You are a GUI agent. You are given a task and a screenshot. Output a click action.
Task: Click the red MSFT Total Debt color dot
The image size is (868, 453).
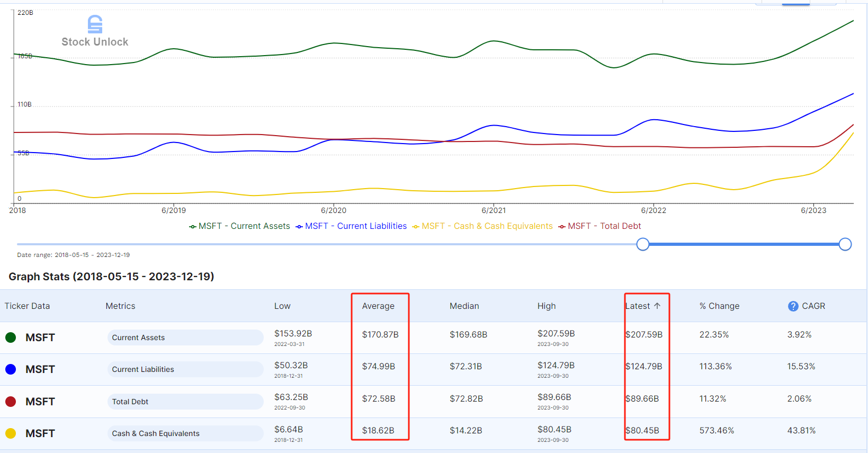[11, 402]
